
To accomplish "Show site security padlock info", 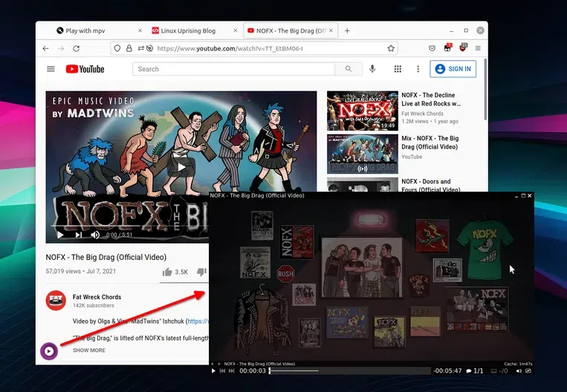I will tap(129, 48).
